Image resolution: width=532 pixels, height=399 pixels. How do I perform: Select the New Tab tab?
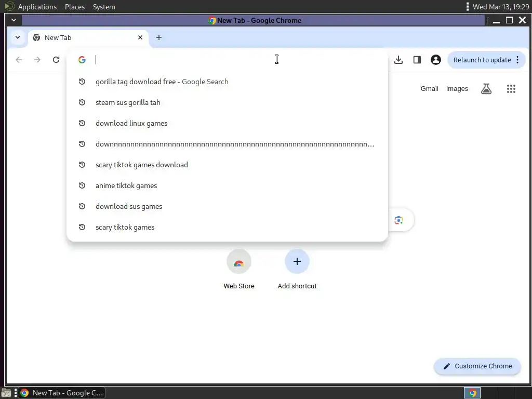[x=88, y=37]
